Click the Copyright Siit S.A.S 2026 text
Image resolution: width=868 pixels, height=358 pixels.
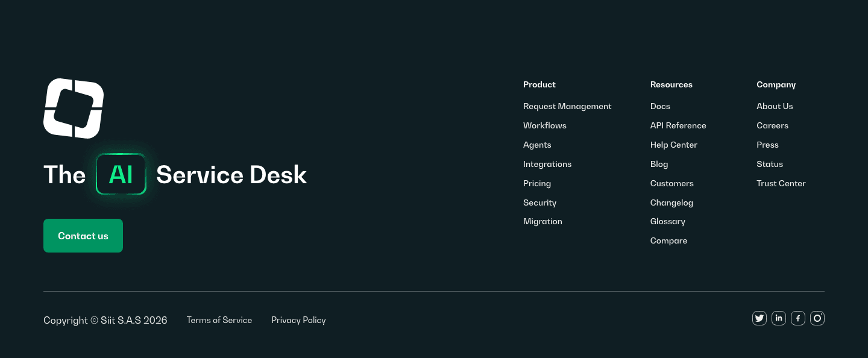coord(105,320)
